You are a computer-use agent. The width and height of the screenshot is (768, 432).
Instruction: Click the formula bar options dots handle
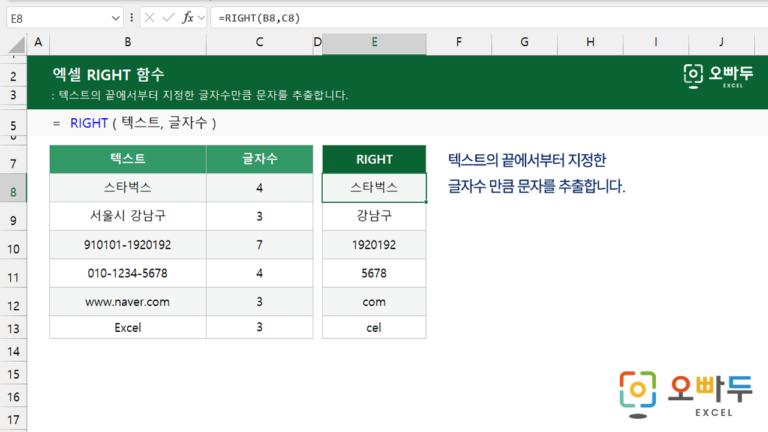[131, 18]
